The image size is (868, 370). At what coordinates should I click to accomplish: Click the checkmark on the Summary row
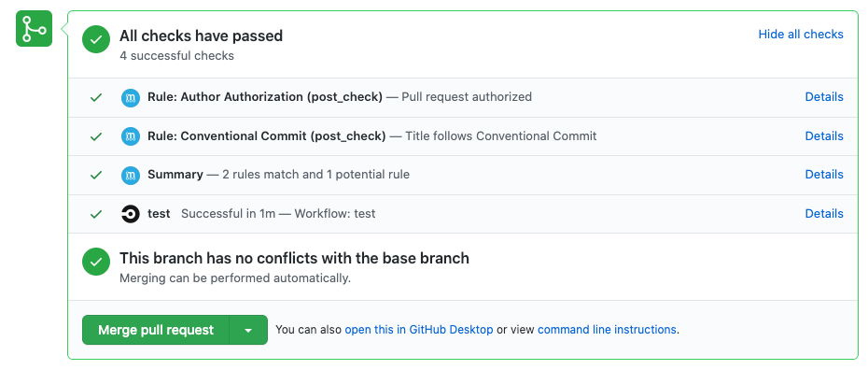point(96,175)
